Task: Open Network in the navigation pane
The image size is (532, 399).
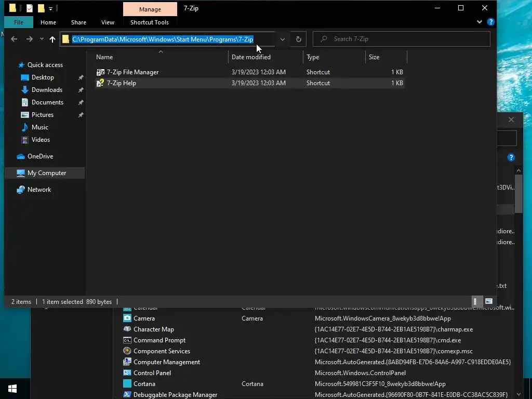Action: coord(39,190)
